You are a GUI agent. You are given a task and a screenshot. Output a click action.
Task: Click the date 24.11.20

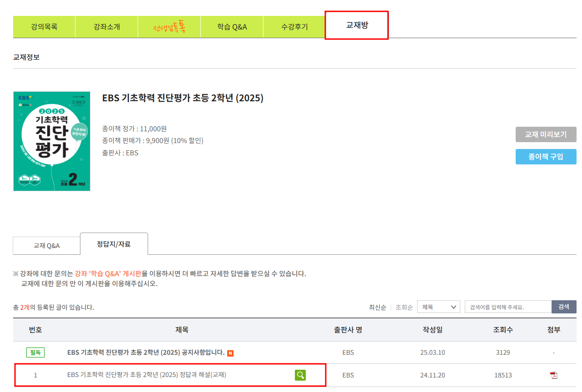(433, 375)
